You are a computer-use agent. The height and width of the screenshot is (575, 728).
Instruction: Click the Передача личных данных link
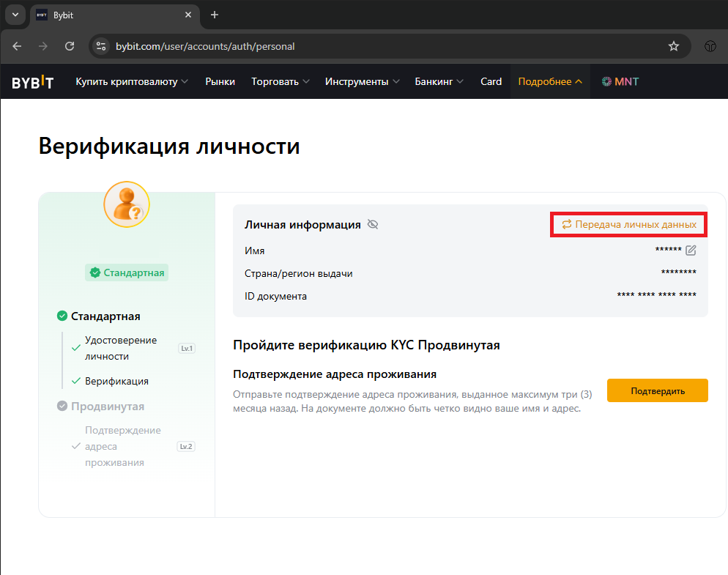[x=628, y=225]
